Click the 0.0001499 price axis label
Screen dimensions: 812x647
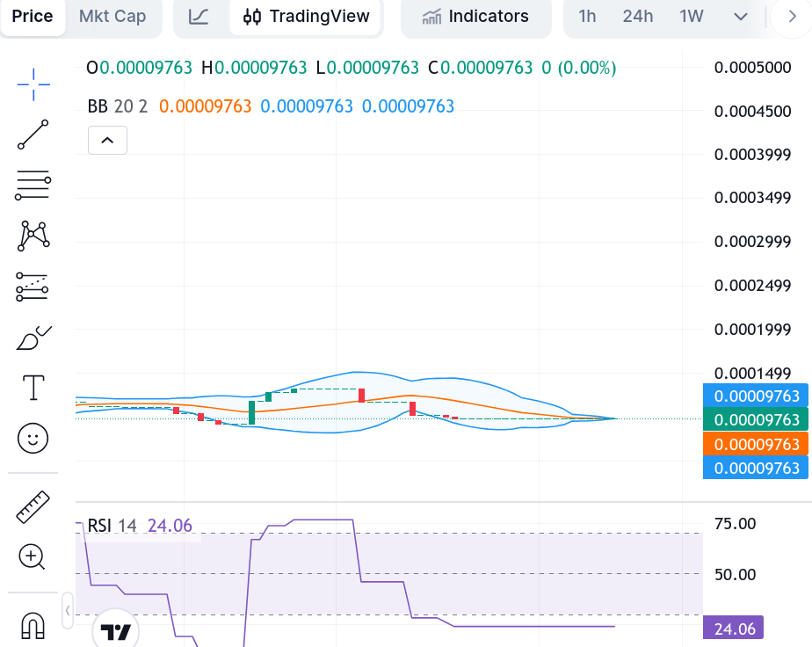(x=752, y=373)
